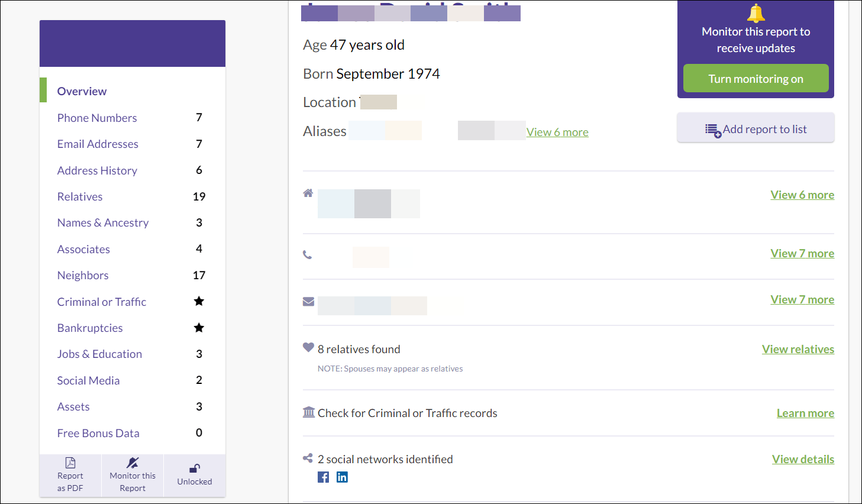Go to Phone Numbers section

[x=97, y=118]
